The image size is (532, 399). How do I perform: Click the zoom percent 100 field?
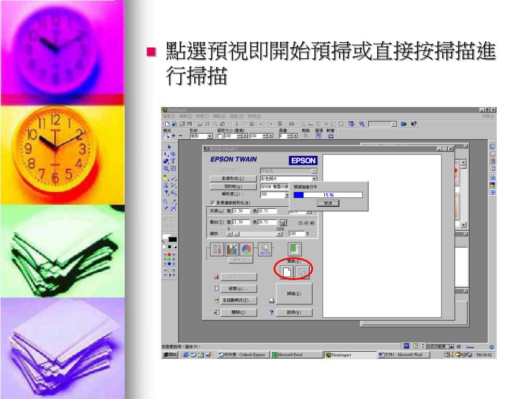(297, 234)
